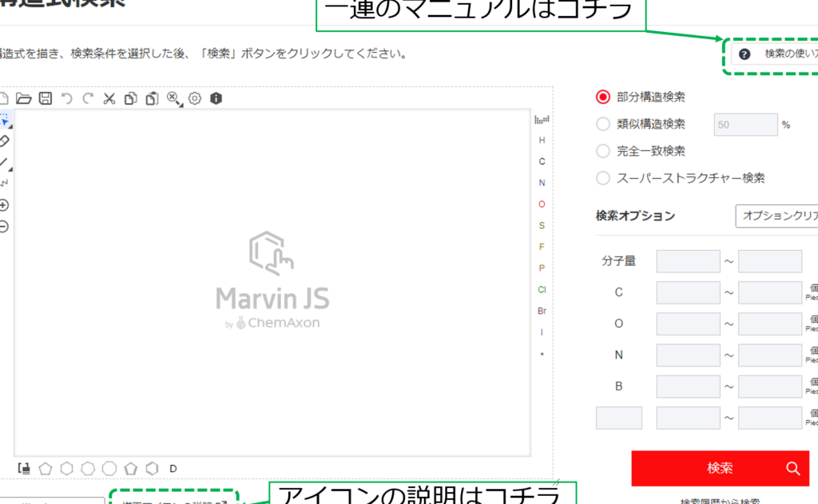Choose the cycloheptane ring template

(88, 469)
